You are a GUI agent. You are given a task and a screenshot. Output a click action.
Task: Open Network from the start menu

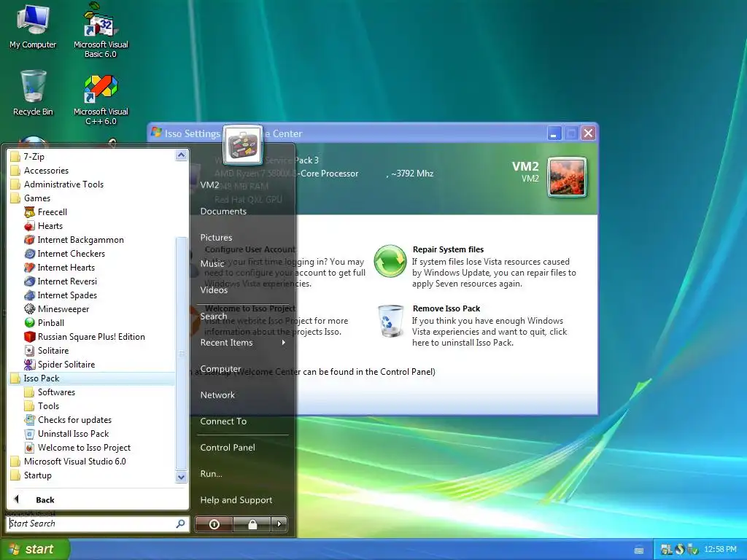click(x=217, y=394)
